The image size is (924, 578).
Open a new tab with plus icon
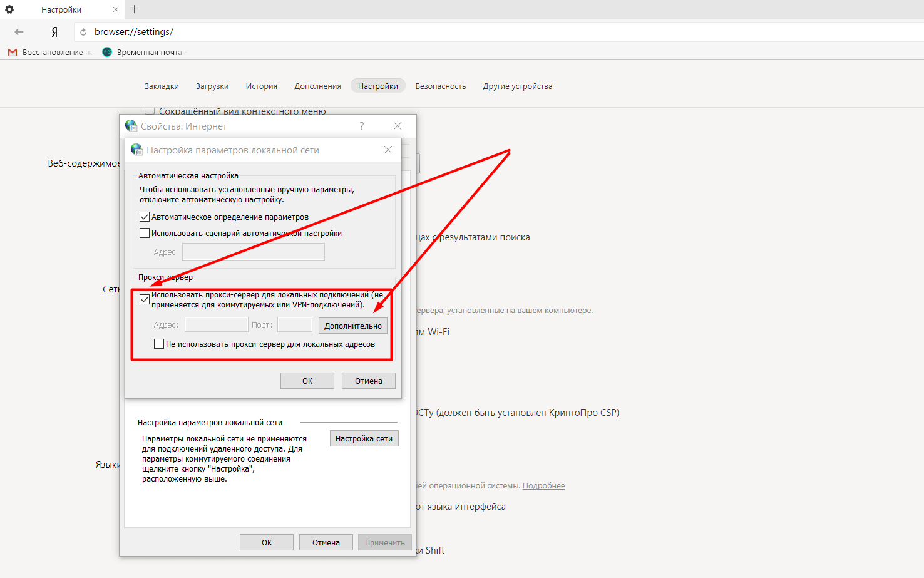(x=135, y=9)
